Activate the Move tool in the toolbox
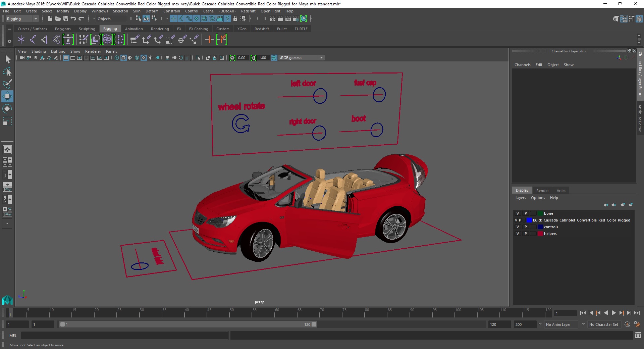This screenshot has height=349, width=644. pos(7,96)
